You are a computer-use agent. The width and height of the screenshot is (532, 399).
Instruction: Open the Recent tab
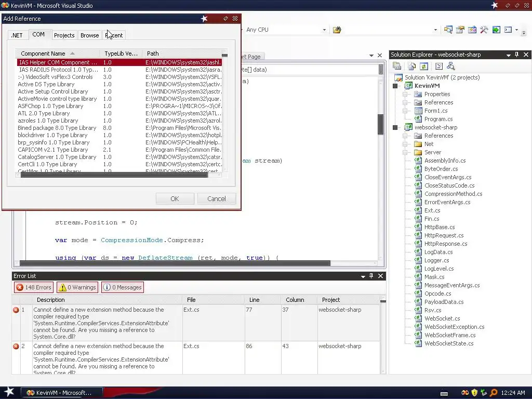pyautogui.click(x=114, y=35)
